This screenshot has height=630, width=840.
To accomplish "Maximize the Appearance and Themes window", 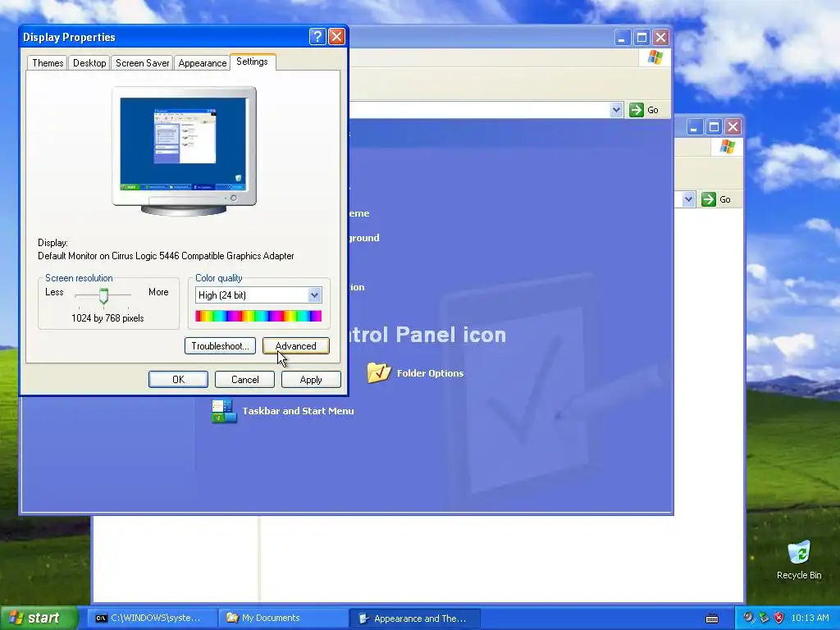I will [x=641, y=38].
